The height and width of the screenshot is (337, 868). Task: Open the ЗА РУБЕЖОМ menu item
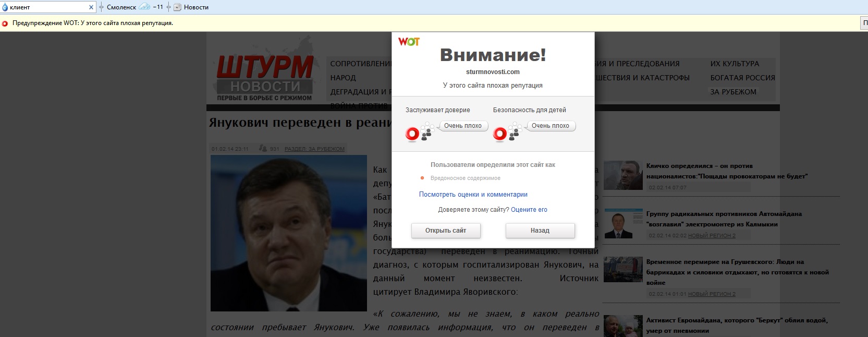[733, 92]
